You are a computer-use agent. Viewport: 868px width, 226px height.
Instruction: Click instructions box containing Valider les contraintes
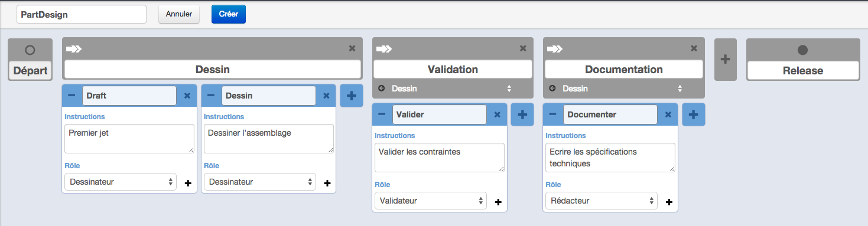pos(440,158)
